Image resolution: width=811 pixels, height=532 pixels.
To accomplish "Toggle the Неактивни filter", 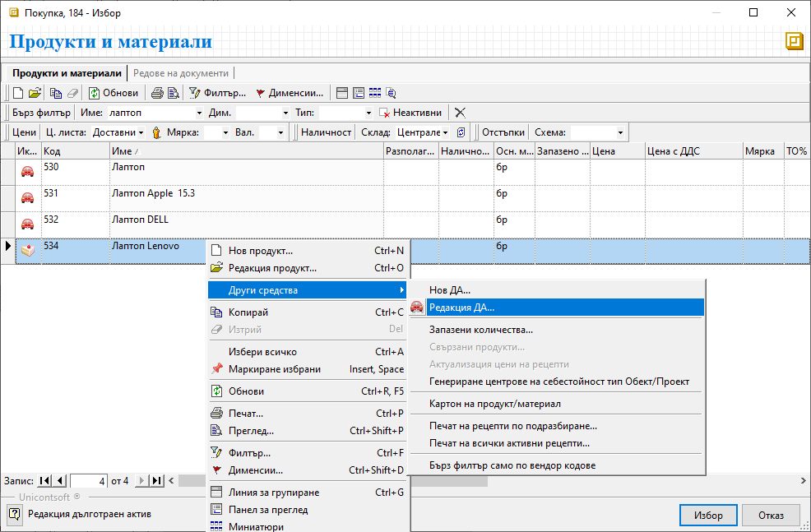I will [x=410, y=113].
